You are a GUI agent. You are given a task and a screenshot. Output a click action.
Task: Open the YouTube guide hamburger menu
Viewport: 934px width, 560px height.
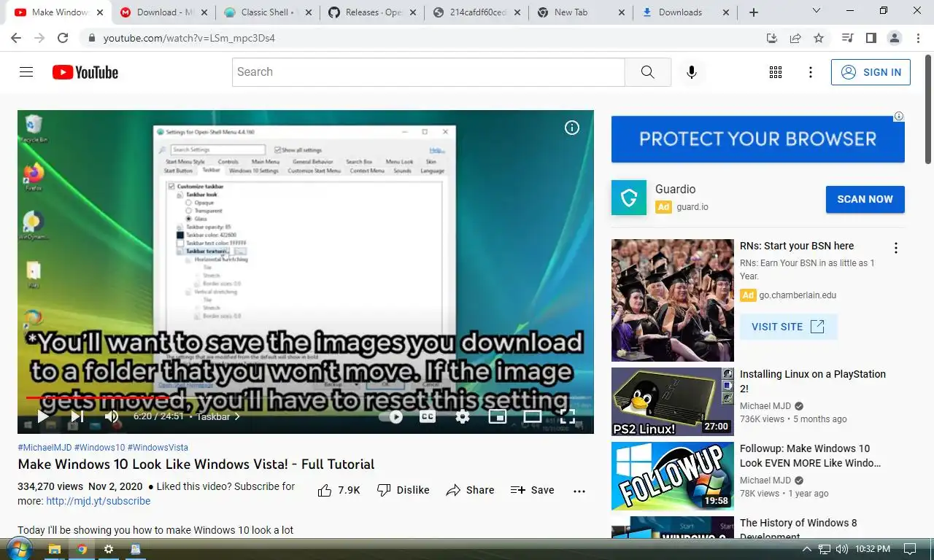click(26, 72)
